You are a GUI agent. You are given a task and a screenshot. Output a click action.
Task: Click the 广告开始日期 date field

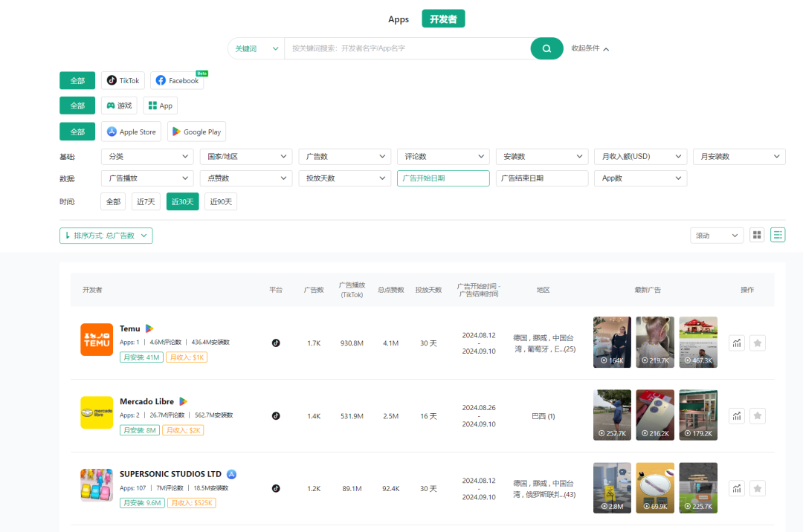coord(443,178)
